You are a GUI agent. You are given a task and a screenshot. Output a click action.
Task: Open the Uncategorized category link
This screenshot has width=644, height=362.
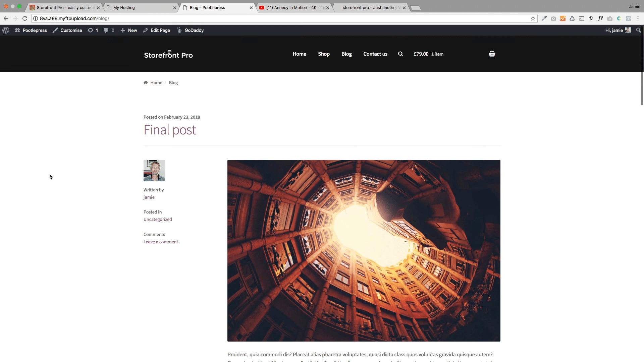click(158, 219)
